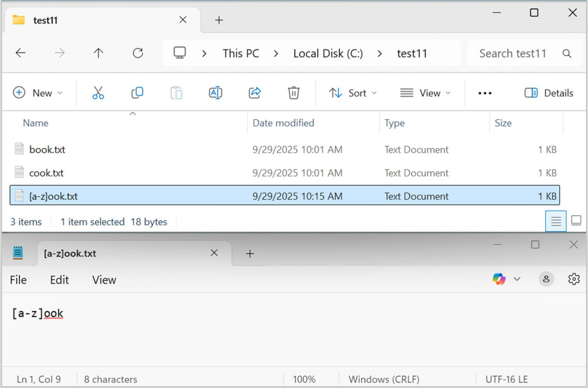This screenshot has width=588, height=388.
Task: Click the [a-z]ook.txt file icon in list
Action: (19, 196)
